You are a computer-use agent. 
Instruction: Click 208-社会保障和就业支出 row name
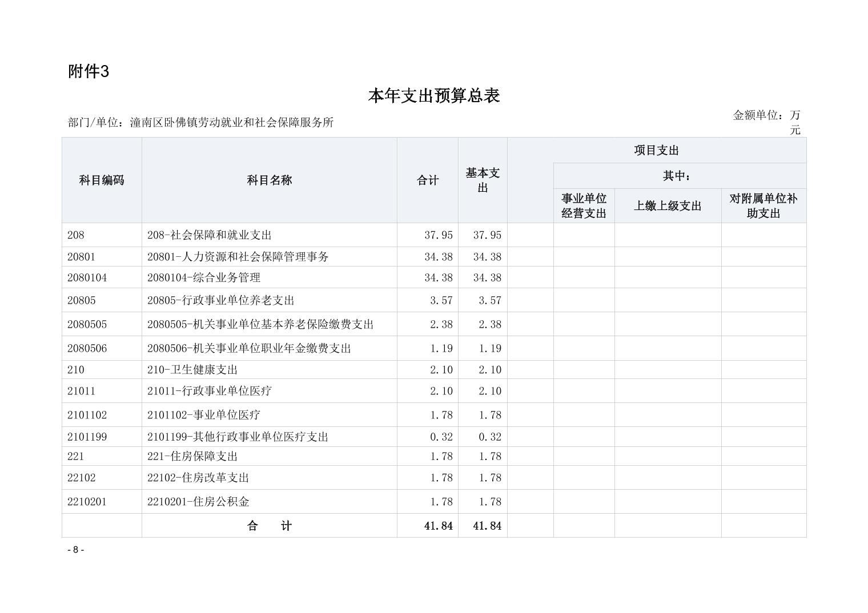(210, 235)
